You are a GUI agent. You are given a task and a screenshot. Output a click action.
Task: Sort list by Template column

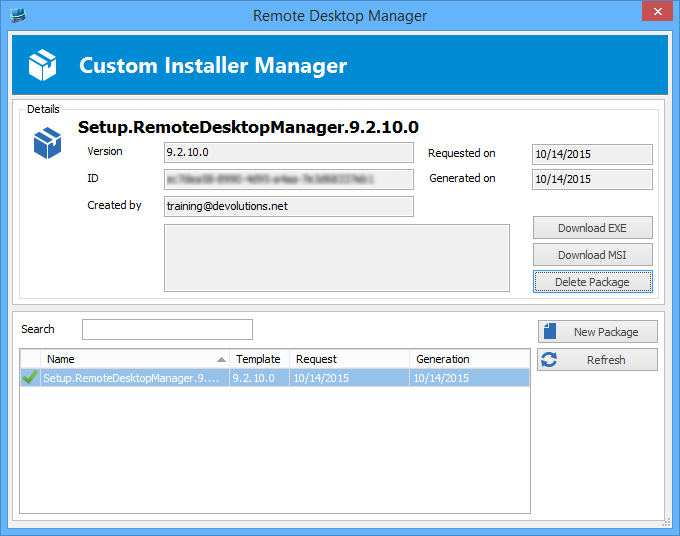(258, 359)
